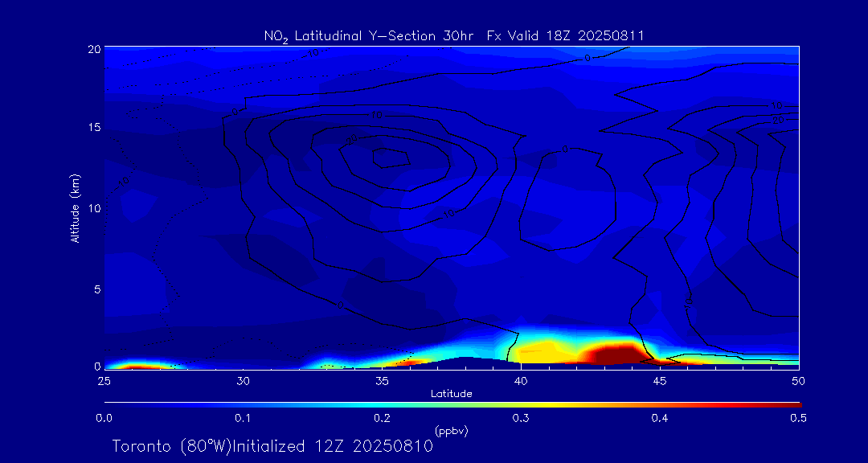Select the dark red NO2 maximum near latitude 43
The height and width of the screenshot is (463, 868).
(x=612, y=354)
